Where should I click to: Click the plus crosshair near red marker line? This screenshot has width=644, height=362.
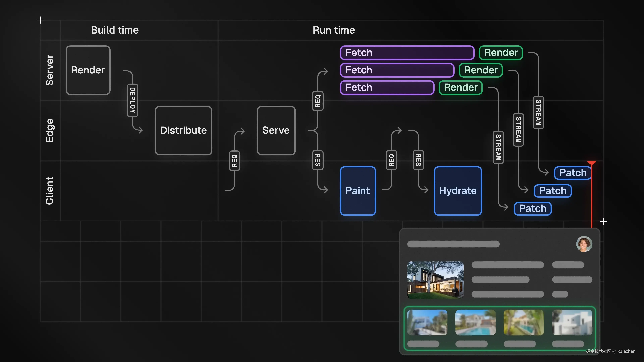[x=604, y=221]
